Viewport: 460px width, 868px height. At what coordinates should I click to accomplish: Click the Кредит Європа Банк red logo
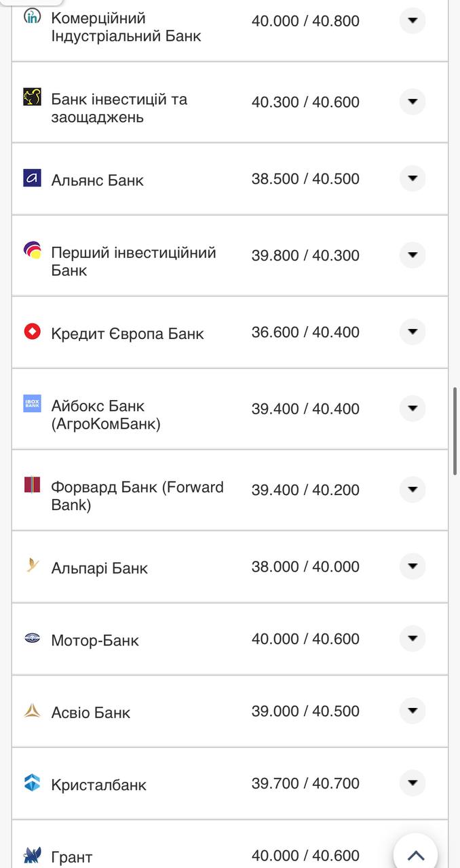pos(32,332)
